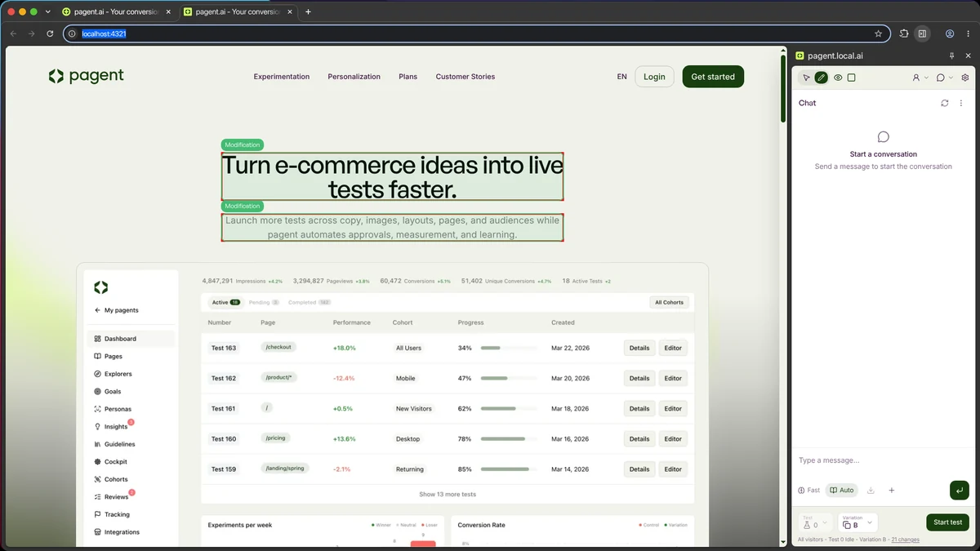The height and width of the screenshot is (551, 980).
Task: Click the plus add icon
Action: pos(891,490)
